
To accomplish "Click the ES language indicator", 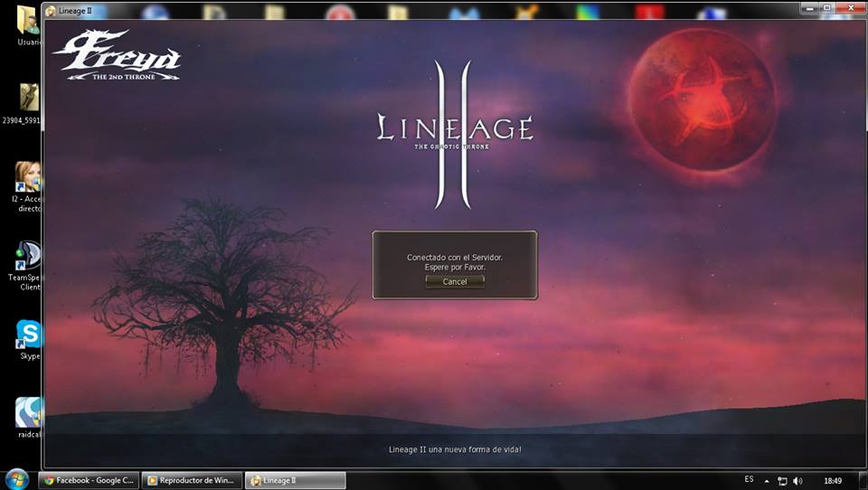I will tap(749, 479).
